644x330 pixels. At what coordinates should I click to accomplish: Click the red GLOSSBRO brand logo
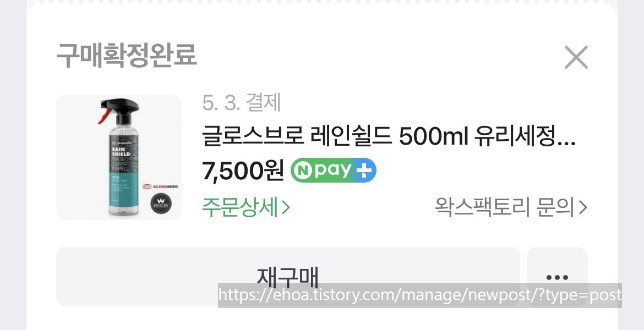pos(160,186)
